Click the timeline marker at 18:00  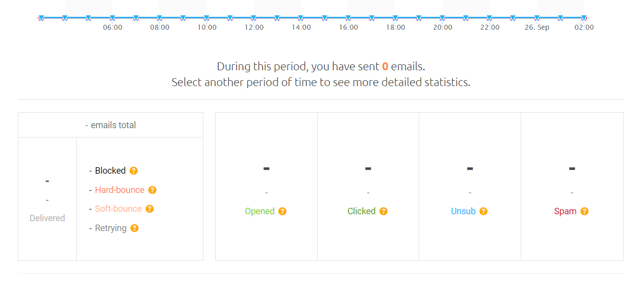[x=396, y=18]
